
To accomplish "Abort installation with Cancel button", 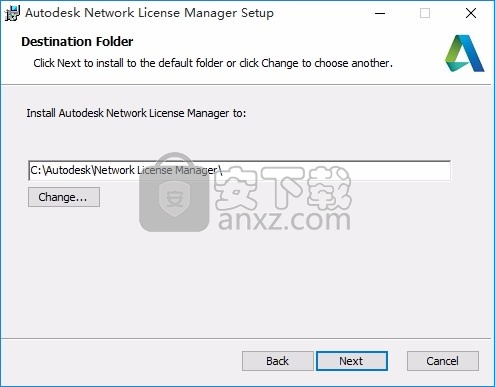I will point(443,361).
